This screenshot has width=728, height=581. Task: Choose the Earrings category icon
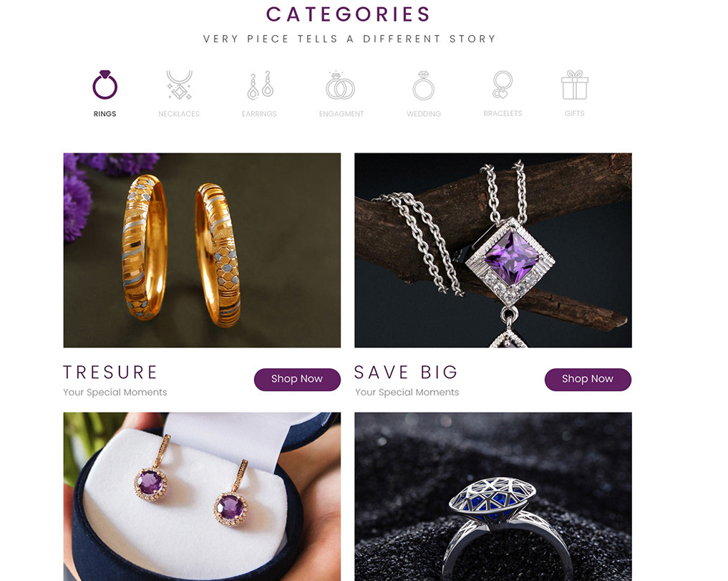(x=260, y=85)
